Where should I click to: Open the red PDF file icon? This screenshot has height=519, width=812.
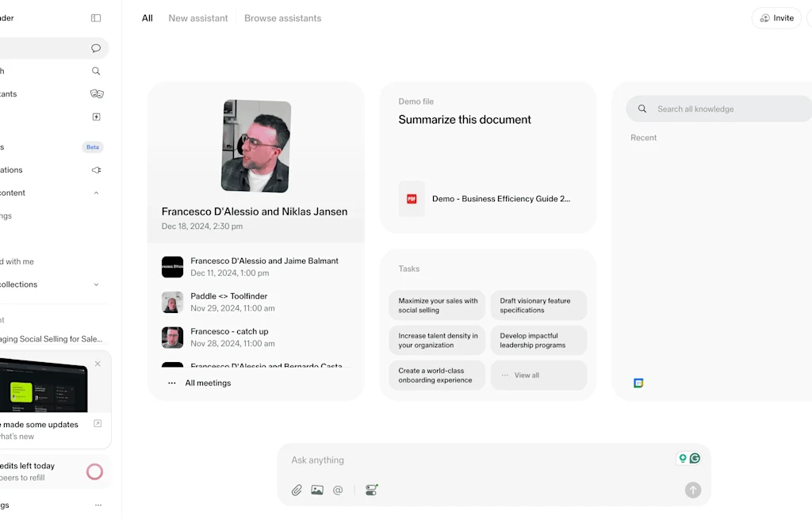click(x=412, y=199)
